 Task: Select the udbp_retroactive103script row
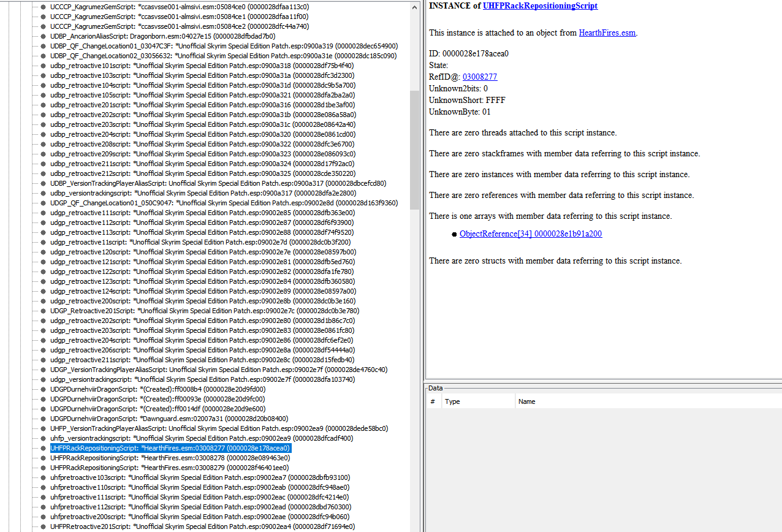pos(202,75)
